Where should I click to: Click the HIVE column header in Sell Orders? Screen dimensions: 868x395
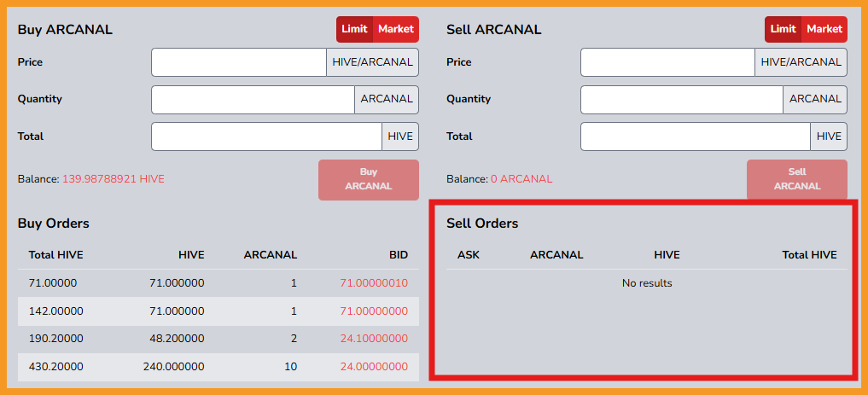[x=667, y=255]
